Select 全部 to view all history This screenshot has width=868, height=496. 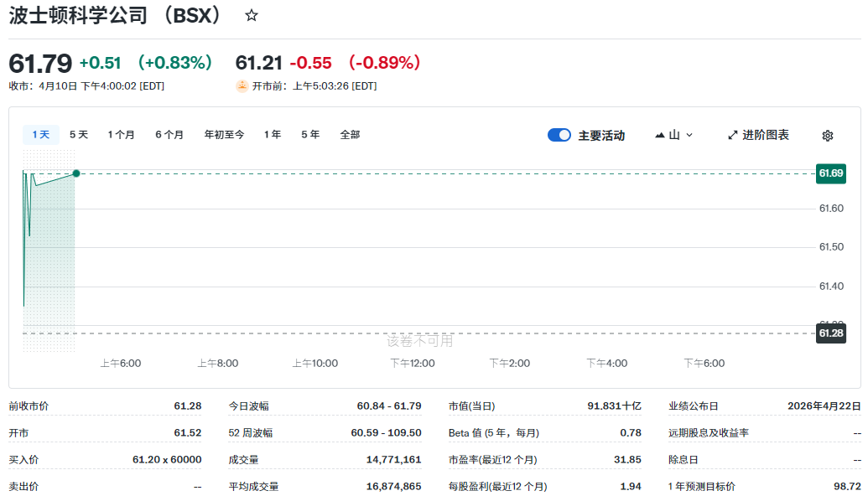(x=350, y=135)
